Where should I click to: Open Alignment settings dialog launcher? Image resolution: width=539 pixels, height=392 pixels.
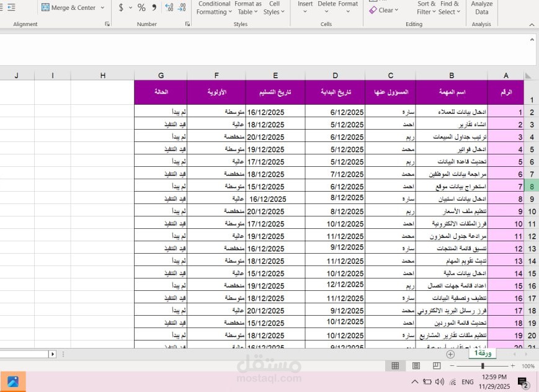(107, 24)
